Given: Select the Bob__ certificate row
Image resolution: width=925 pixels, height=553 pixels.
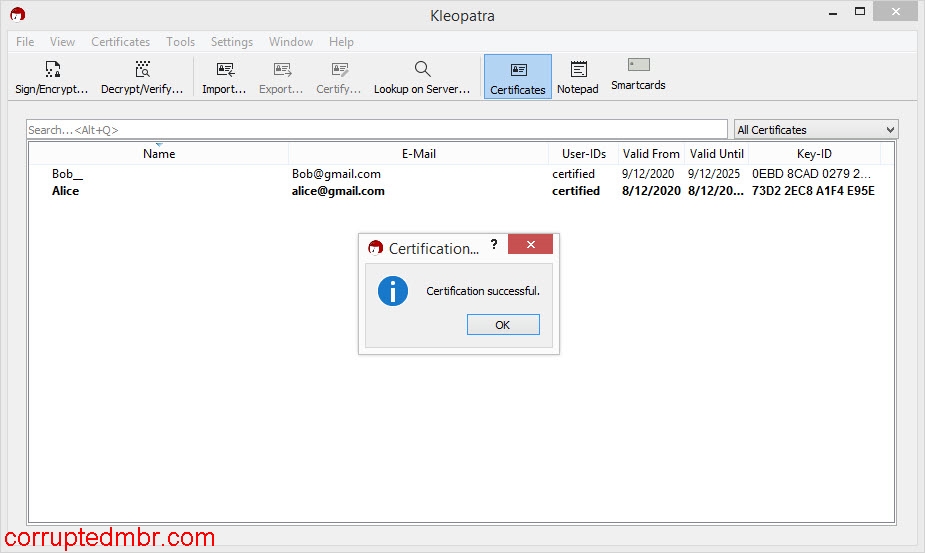Looking at the screenshot, I should point(461,174).
